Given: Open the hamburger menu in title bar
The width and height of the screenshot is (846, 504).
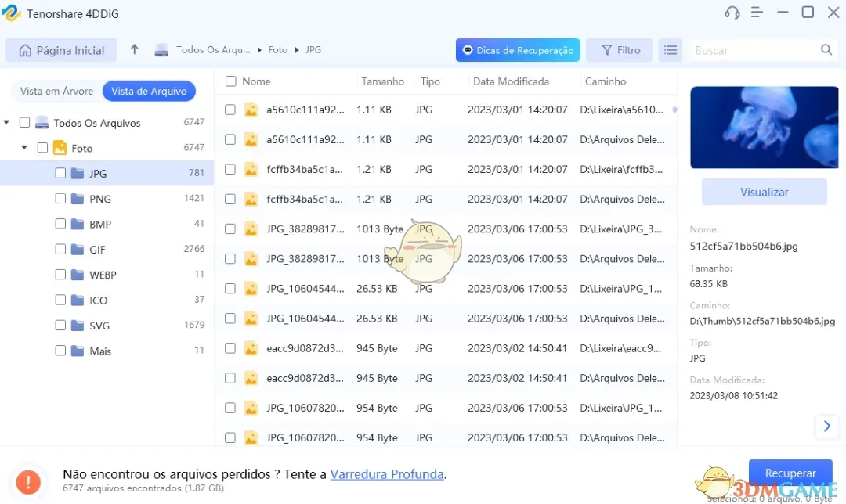Looking at the screenshot, I should 757,13.
